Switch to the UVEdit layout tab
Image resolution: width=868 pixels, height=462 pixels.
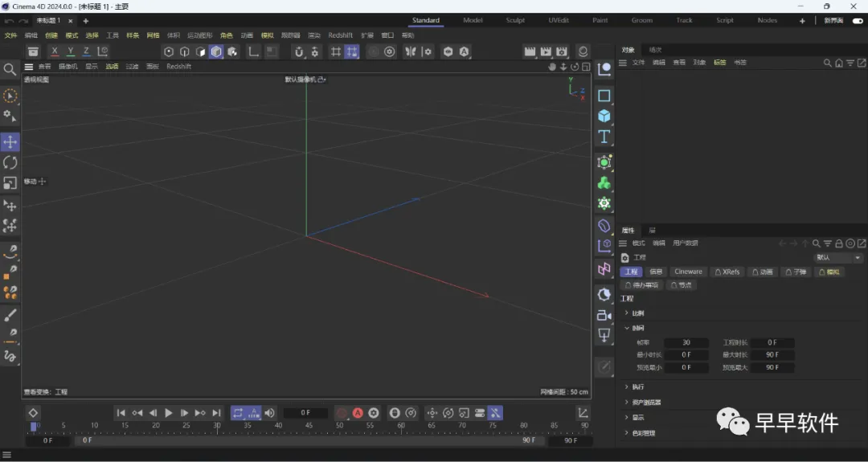click(x=559, y=20)
